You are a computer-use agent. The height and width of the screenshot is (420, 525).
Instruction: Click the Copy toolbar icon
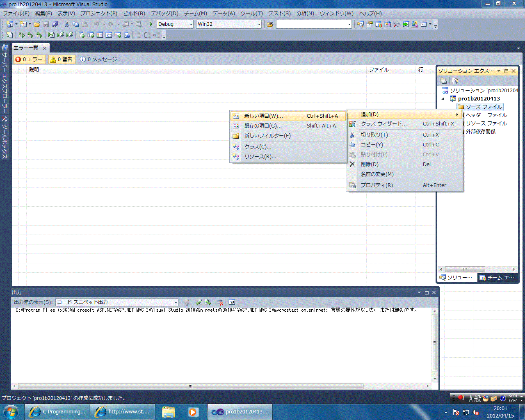pos(75,24)
